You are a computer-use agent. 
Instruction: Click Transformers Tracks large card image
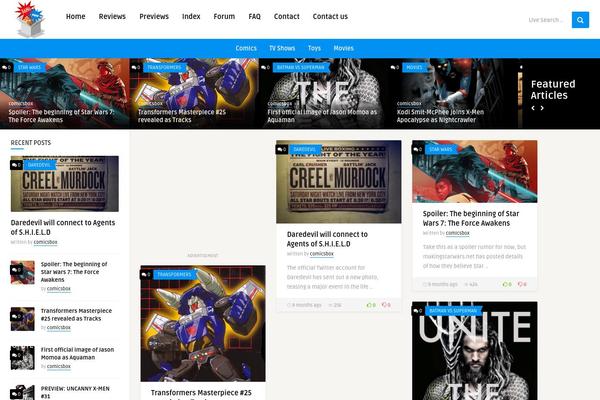(x=203, y=323)
